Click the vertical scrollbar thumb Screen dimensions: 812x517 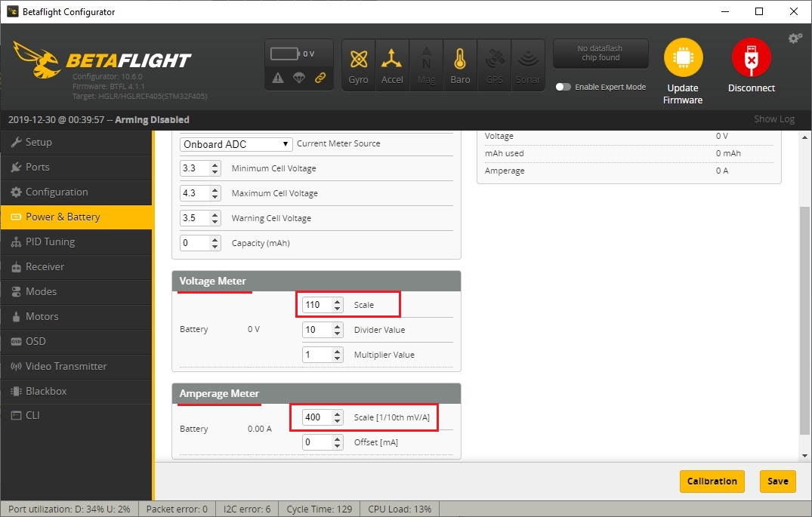804,321
